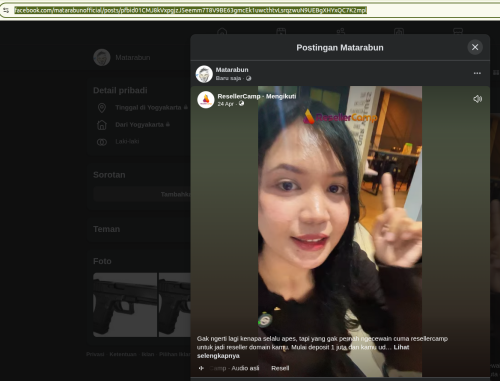This screenshot has width=500, height=381.
Task: Open the 'Privasi' footer link
Action: (95, 354)
